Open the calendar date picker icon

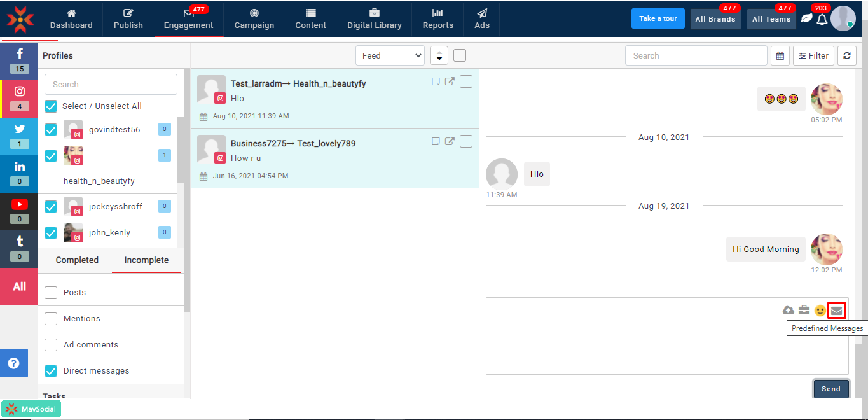[x=780, y=56]
